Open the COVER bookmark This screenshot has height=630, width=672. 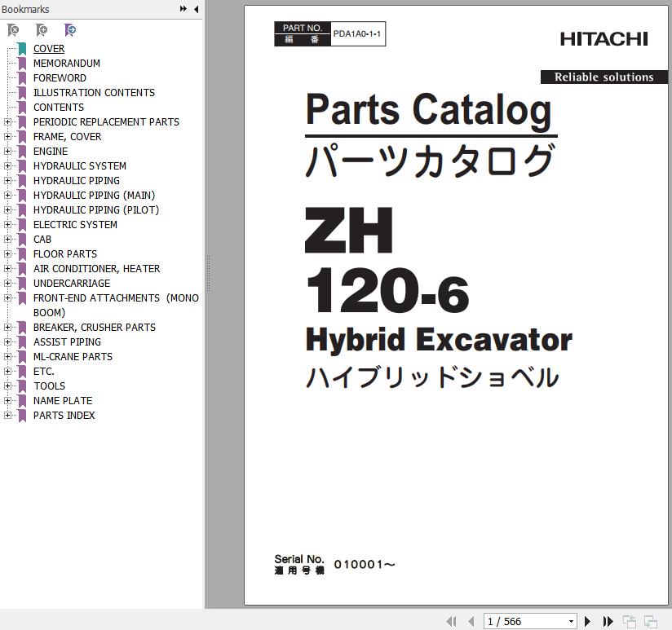coord(49,49)
